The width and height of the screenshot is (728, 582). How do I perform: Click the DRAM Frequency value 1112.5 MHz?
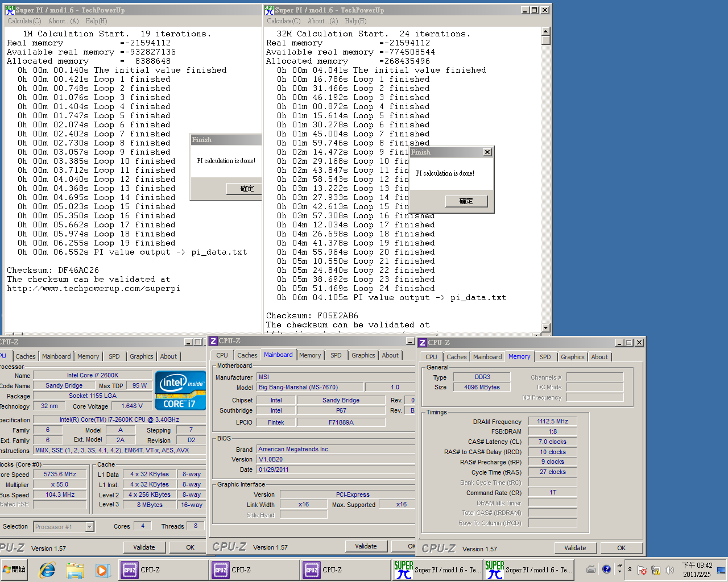click(553, 422)
